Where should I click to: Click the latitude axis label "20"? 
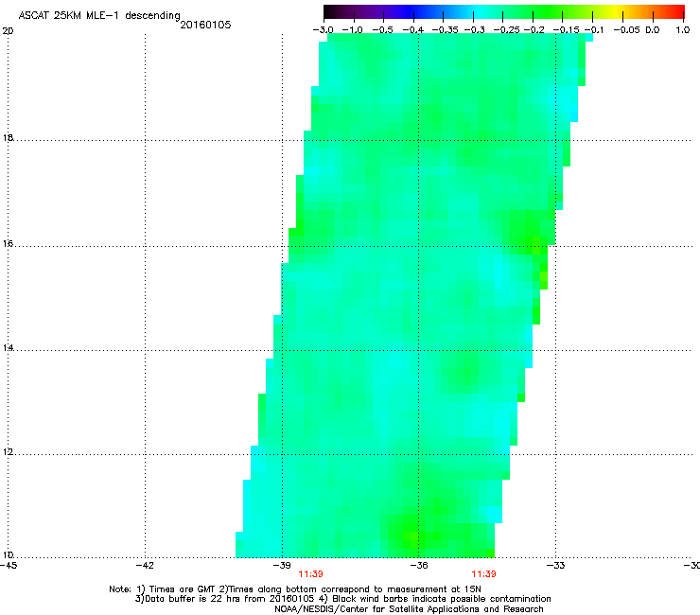click(8, 31)
